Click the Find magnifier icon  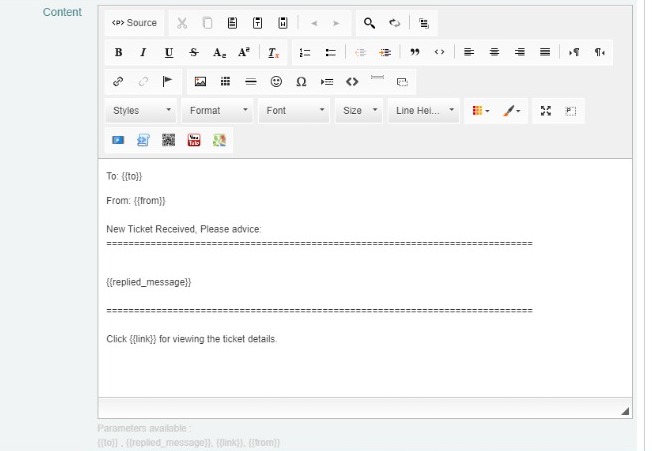pos(369,23)
